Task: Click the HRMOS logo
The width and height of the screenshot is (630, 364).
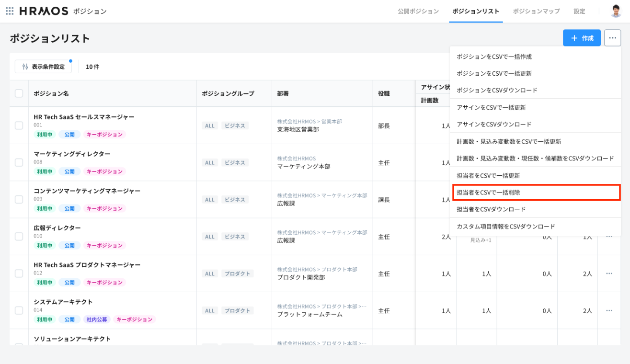Action: click(x=44, y=11)
